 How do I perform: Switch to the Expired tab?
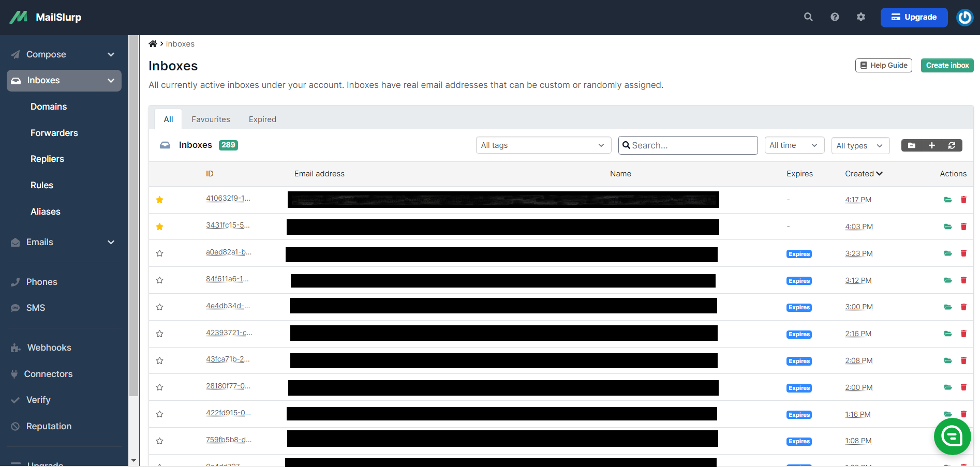pyautogui.click(x=262, y=119)
